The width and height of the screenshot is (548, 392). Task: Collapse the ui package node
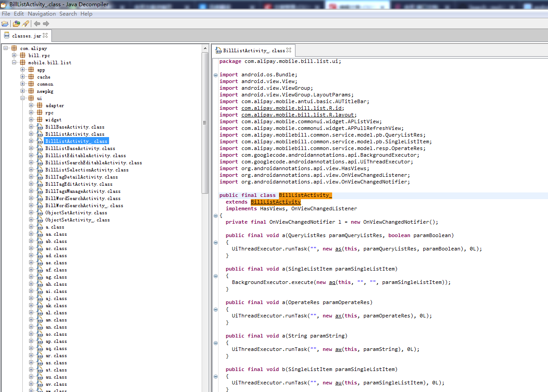point(23,98)
